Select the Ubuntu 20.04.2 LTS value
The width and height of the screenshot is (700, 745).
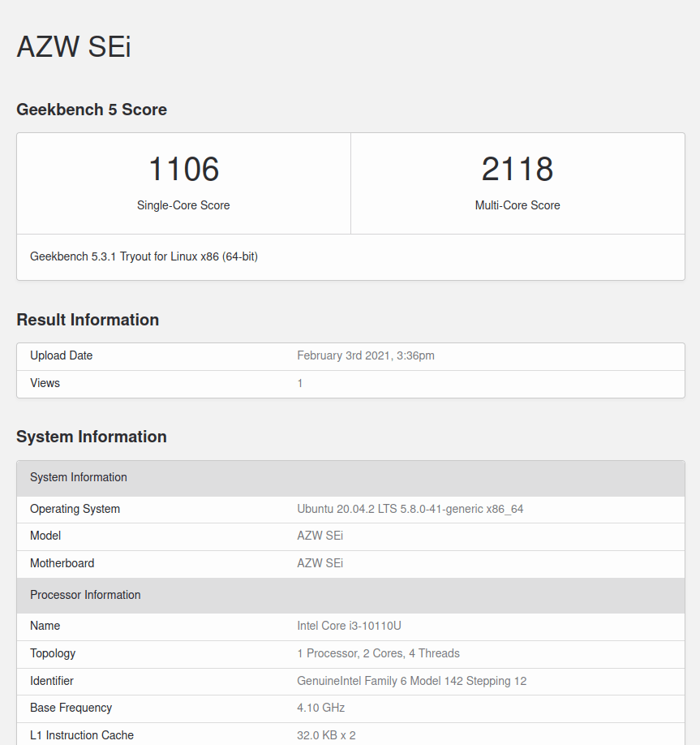tap(410, 509)
